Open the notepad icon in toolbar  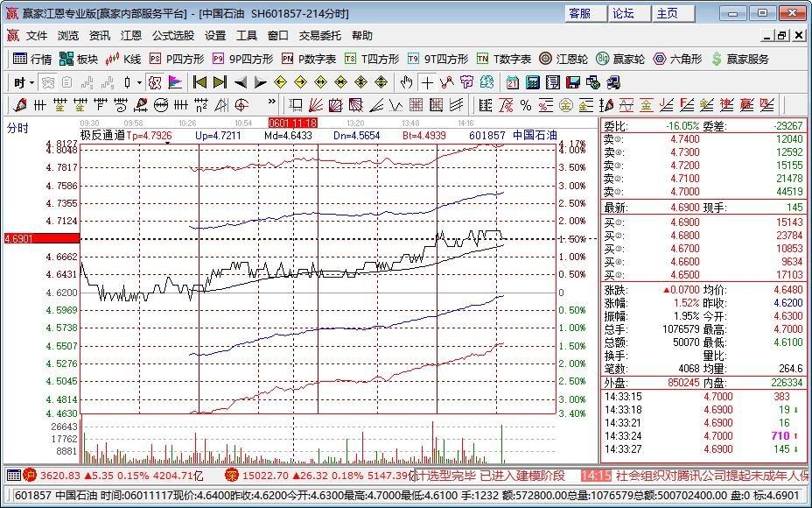click(553, 82)
